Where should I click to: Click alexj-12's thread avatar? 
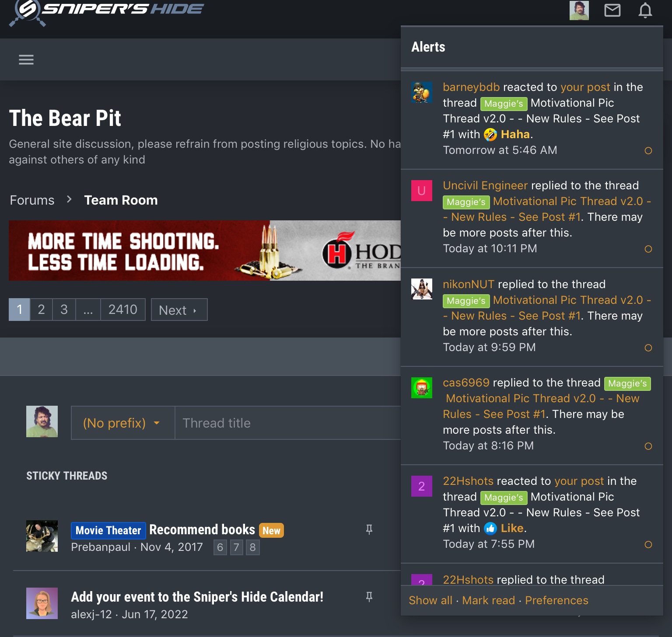42,603
